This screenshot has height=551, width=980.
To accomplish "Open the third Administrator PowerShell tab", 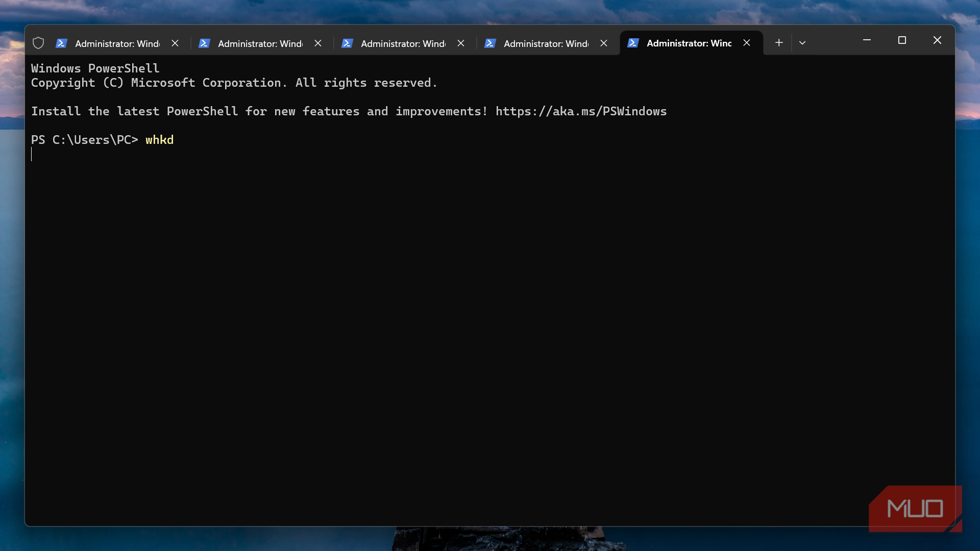I will pos(404,43).
